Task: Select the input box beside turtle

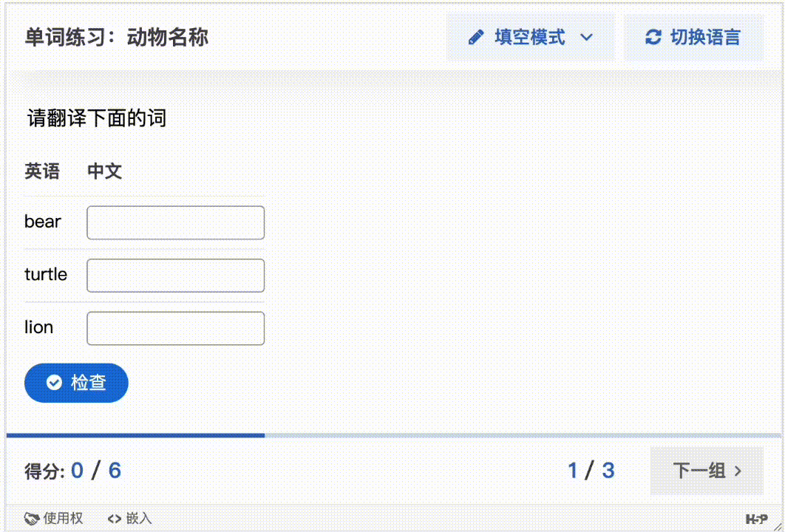Action: coord(175,275)
